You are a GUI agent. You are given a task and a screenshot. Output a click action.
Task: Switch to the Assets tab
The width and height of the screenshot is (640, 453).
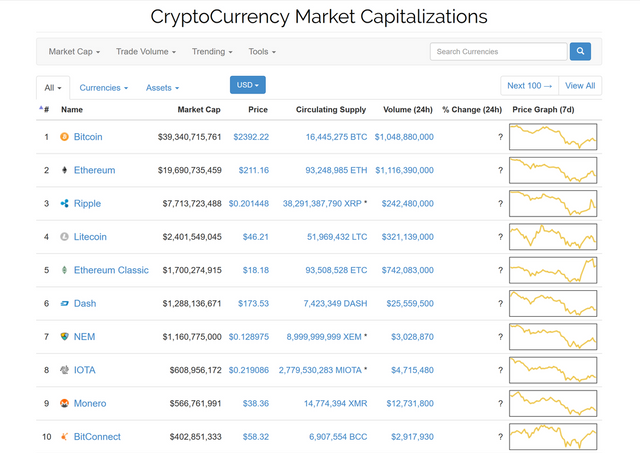click(x=164, y=88)
